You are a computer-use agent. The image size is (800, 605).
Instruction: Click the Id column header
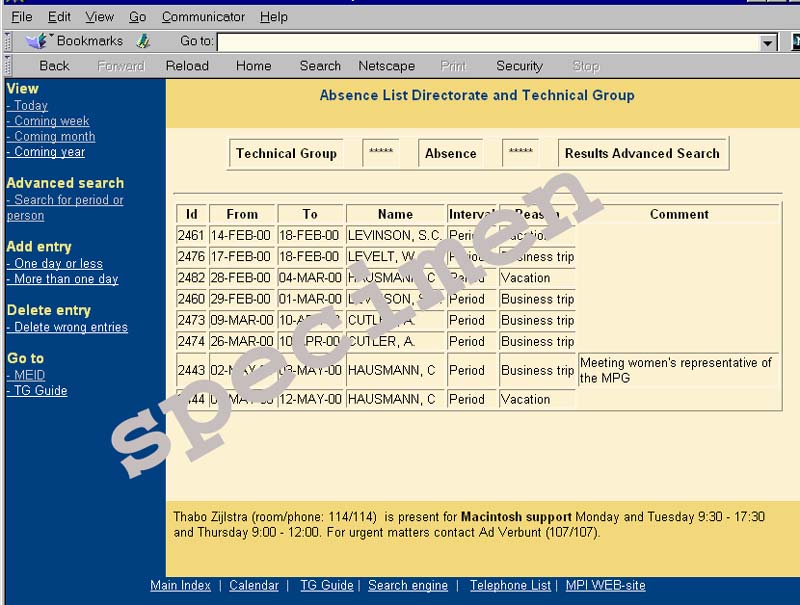(x=191, y=214)
